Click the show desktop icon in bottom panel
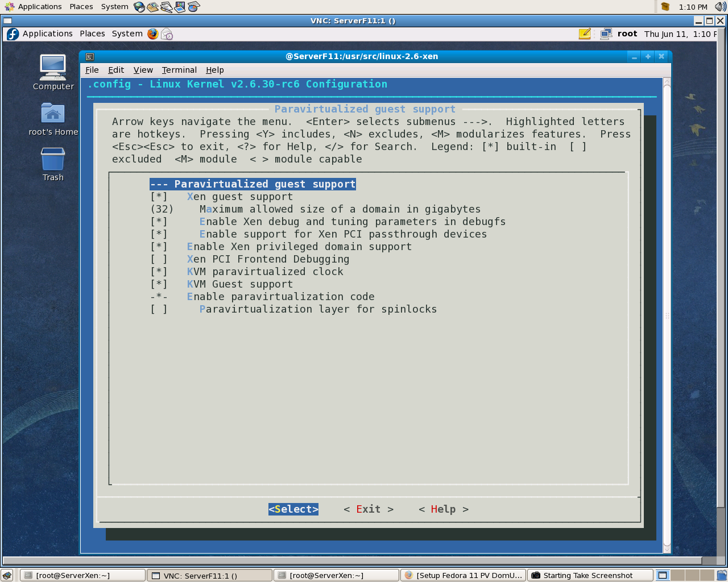This screenshot has height=582, width=728. [7, 575]
